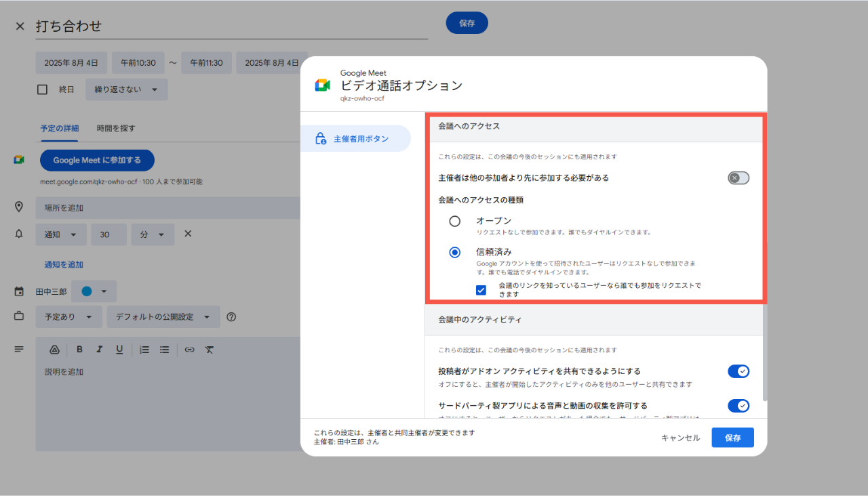Insert a bulleted list

point(164,350)
